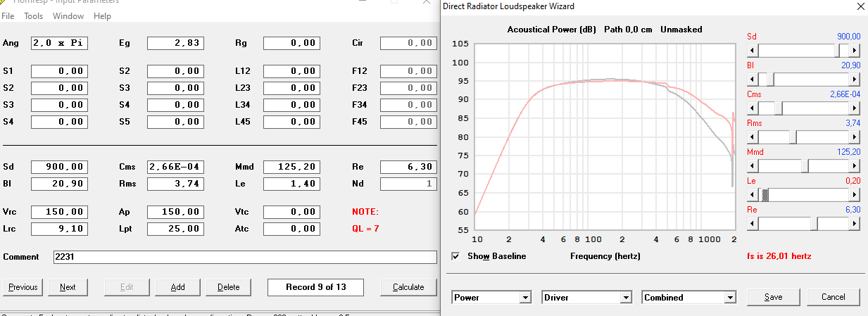Click the QL = 7 note text
This screenshot has height=316, width=868.
[x=365, y=229]
